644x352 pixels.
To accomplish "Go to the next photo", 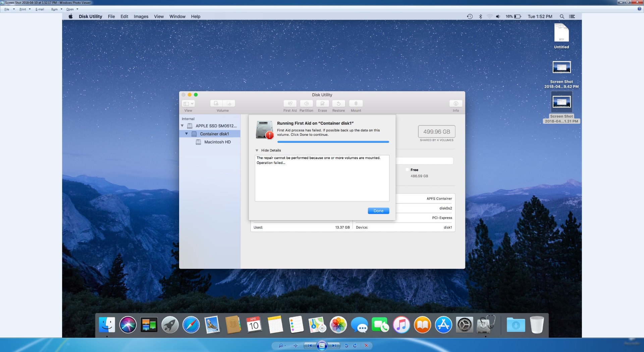I will [x=334, y=346].
